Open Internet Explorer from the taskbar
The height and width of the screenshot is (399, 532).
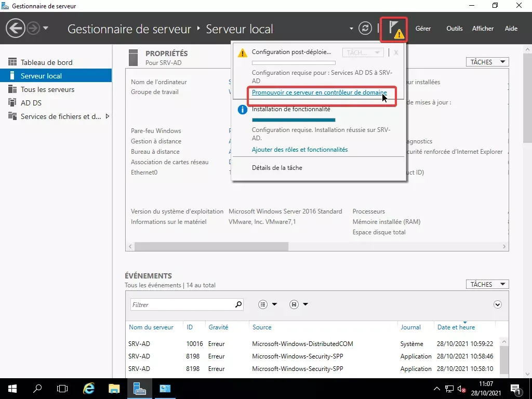tap(89, 388)
